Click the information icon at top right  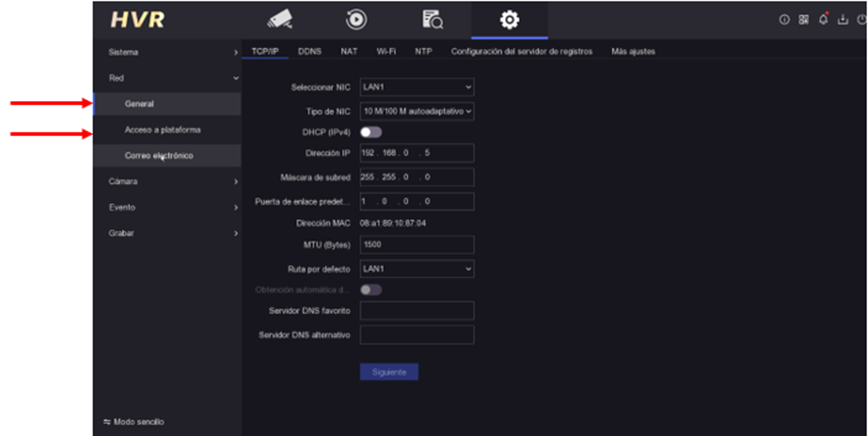(784, 19)
